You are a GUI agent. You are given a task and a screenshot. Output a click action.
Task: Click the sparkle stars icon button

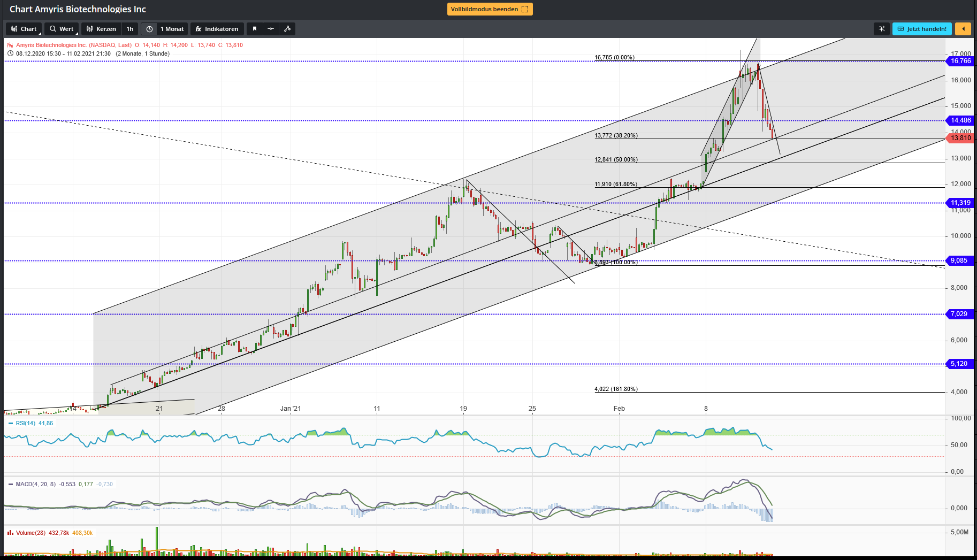coord(882,29)
